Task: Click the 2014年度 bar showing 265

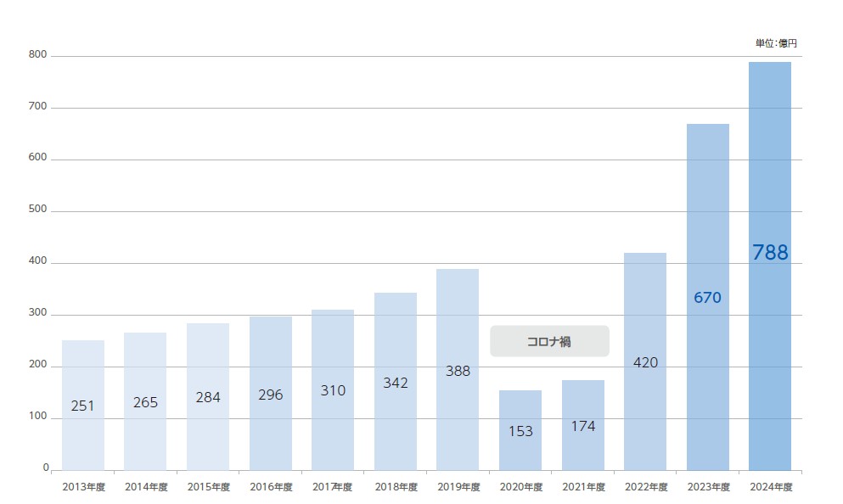Action: click(145, 401)
